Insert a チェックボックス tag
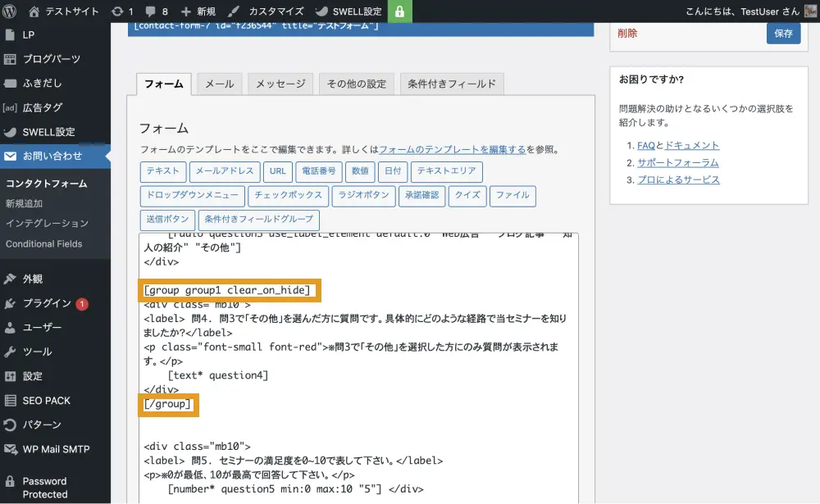The height and width of the screenshot is (504, 820). point(288,196)
